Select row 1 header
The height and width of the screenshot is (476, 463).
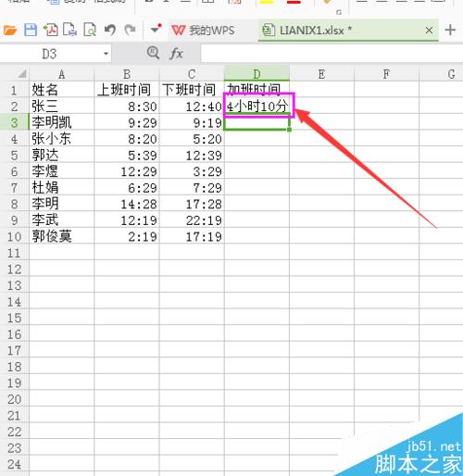pyautogui.click(x=14, y=90)
